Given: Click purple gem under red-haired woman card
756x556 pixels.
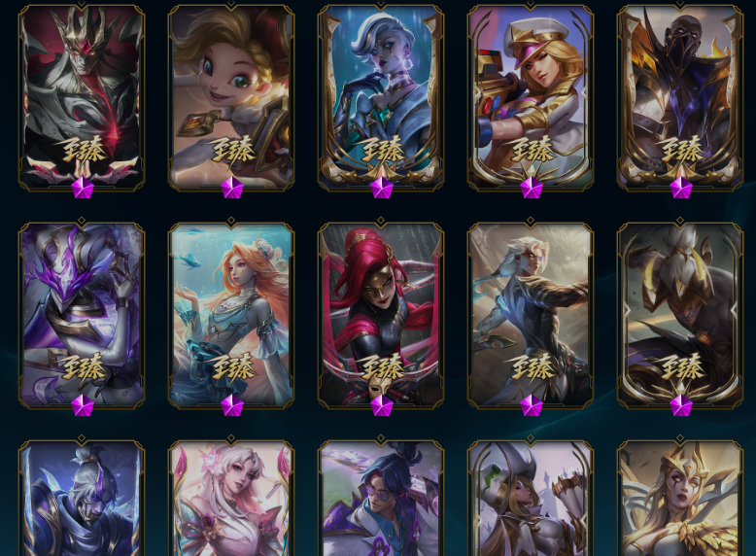Looking at the screenshot, I should click(x=382, y=405).
